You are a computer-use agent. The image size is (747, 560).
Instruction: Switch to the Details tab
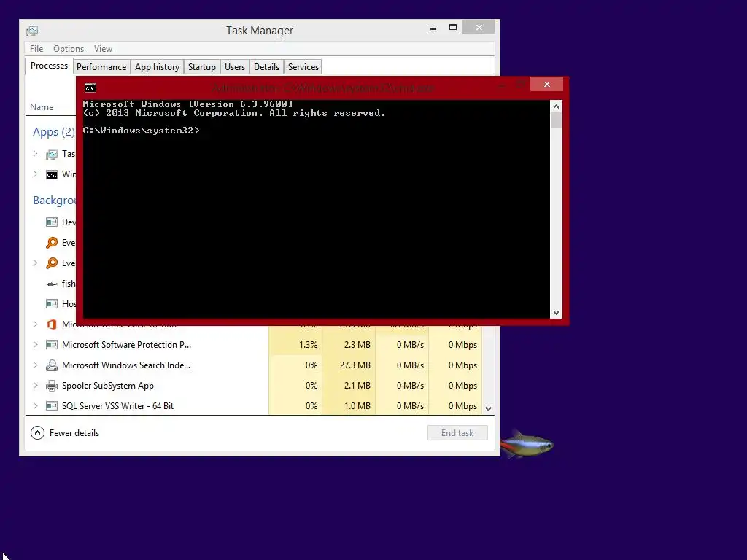(266, 67)
